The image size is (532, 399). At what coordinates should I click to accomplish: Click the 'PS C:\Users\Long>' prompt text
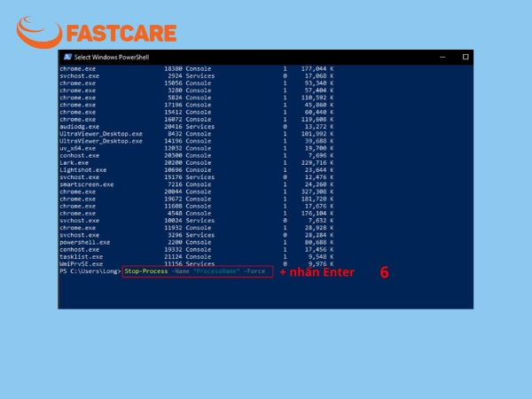point(90,271)
